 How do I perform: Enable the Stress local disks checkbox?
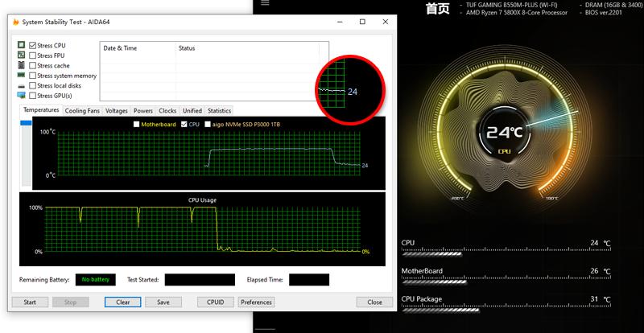click(x=33, y=86)
